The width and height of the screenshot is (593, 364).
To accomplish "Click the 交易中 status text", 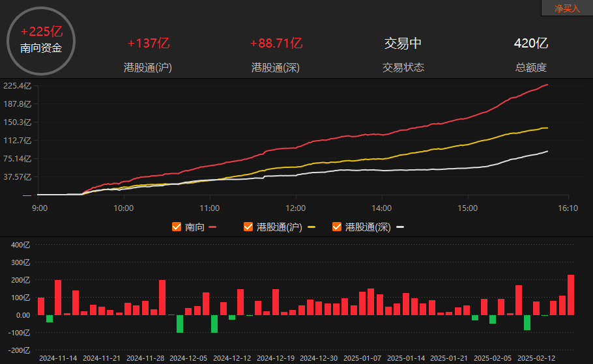I will [x=403, y=44].
